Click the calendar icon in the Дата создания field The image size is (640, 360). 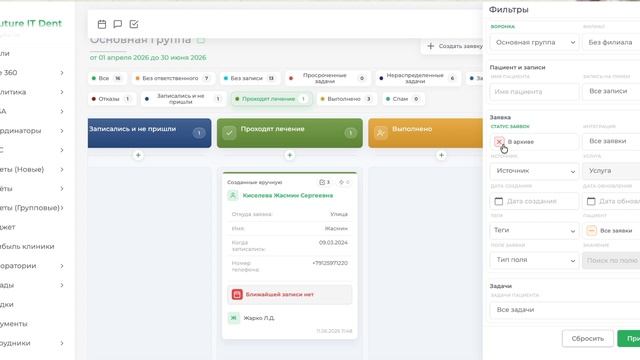pos(499,201)
